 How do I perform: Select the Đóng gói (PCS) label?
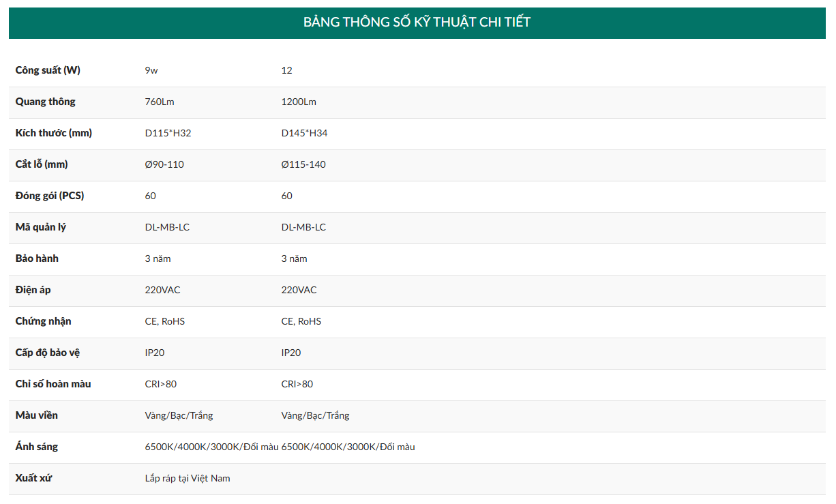[x=50, y=196]
